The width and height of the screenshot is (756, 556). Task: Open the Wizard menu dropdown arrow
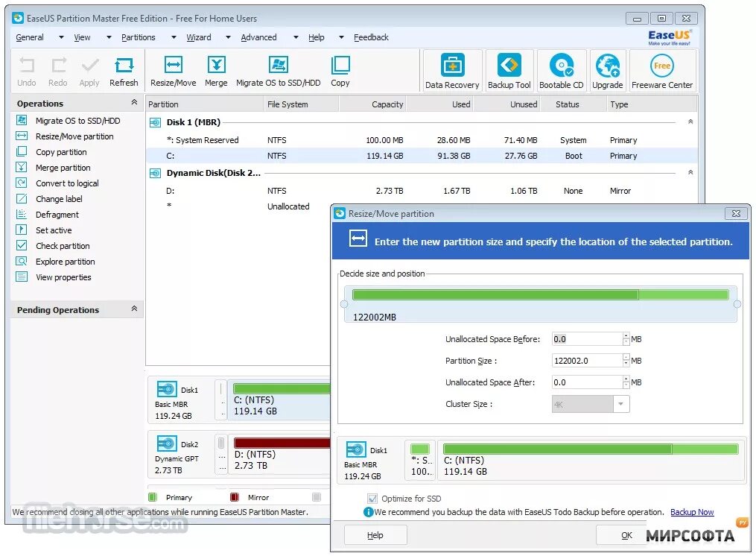click(228, 37)
